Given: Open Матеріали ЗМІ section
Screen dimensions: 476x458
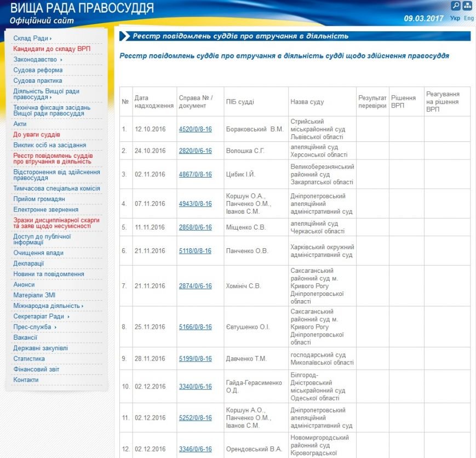Looking at the screenshot, I should point(35,295).
